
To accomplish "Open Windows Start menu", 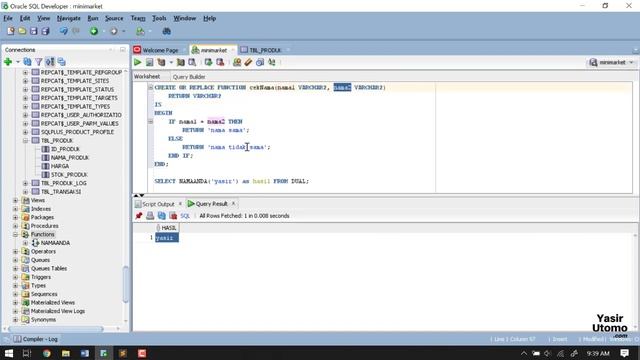I will [9, 353].
